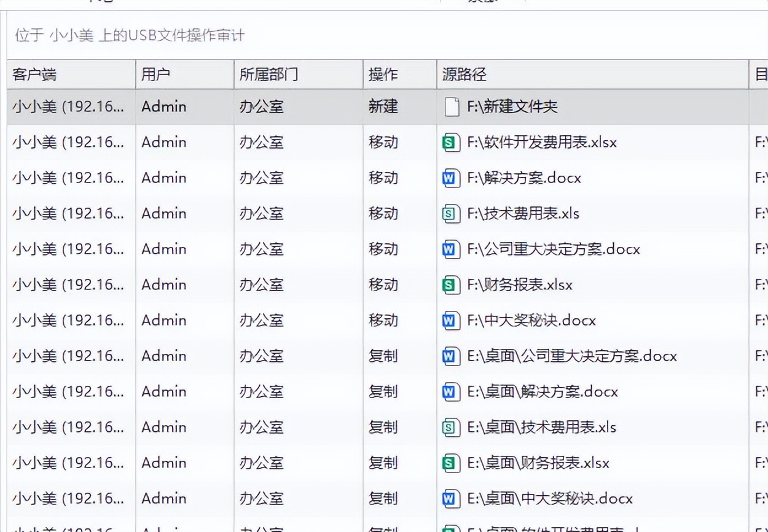Click the Word icon for F:\解决方案.docx
Screen dimensions: 768x532
(452, 178)
